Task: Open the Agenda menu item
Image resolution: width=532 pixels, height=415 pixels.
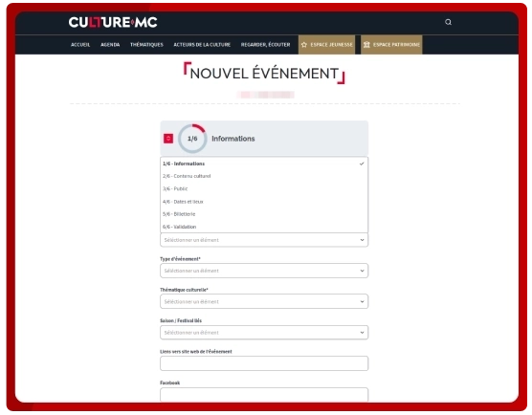Action: click(x=110, y=45)
